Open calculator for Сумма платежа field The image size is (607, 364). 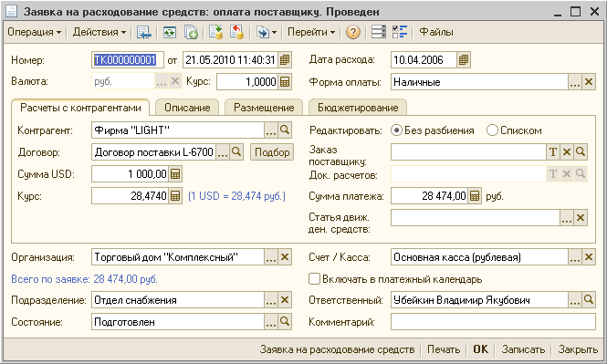(475, 196)
